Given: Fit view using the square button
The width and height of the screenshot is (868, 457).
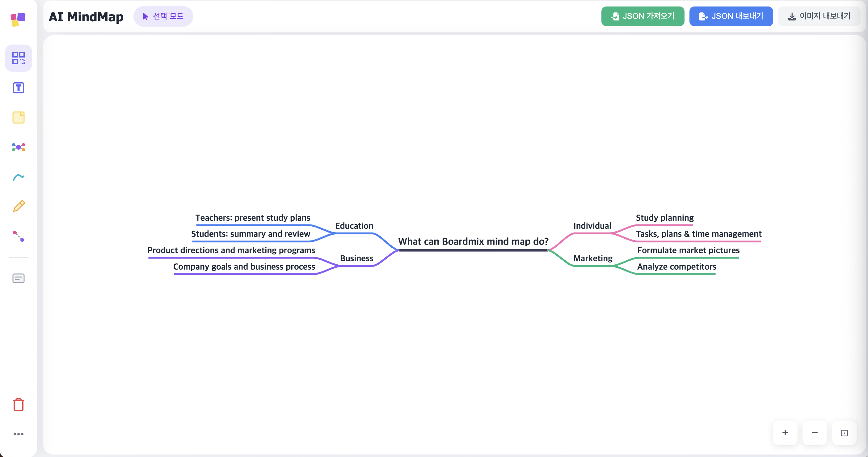Looking at the screenshot, I should point(844,433).
